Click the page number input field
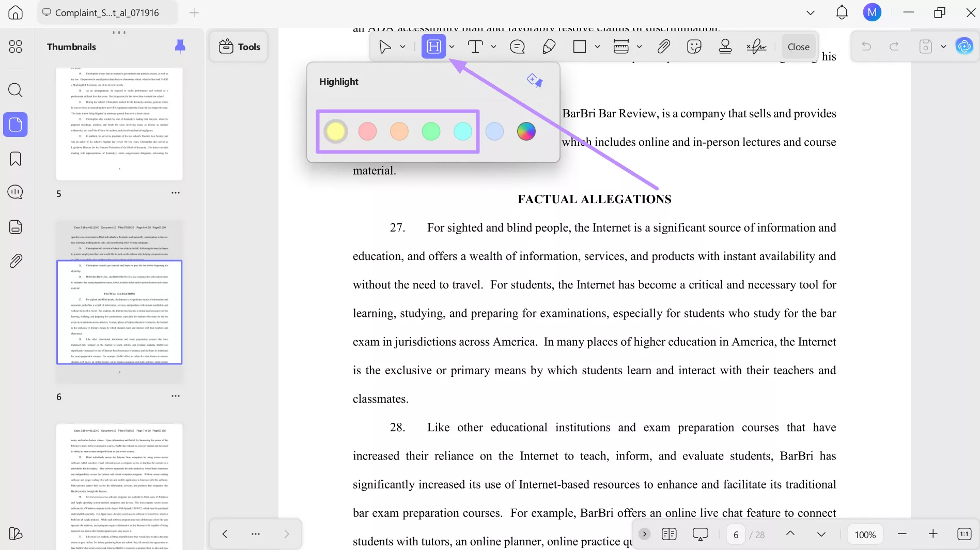The width and height of the screenshot is (980, 550). click(736, 534)
